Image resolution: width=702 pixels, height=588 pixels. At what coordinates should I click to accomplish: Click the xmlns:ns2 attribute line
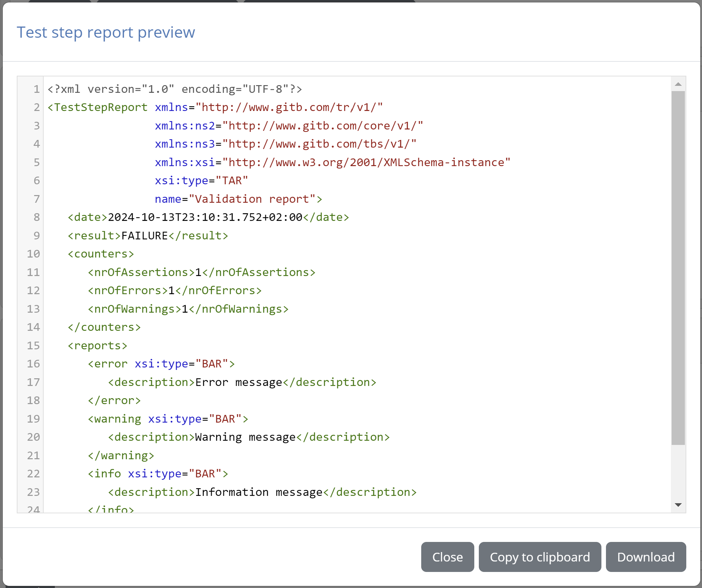tap(289, 126)
